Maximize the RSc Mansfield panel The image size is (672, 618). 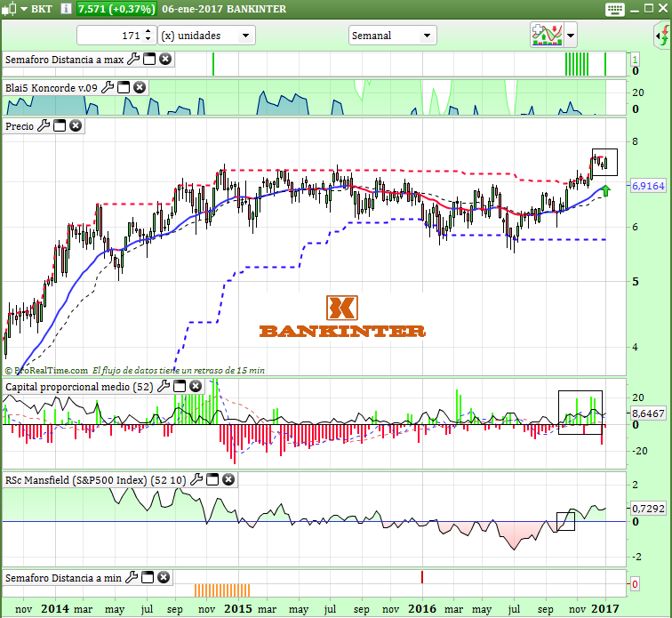[212, 479]
